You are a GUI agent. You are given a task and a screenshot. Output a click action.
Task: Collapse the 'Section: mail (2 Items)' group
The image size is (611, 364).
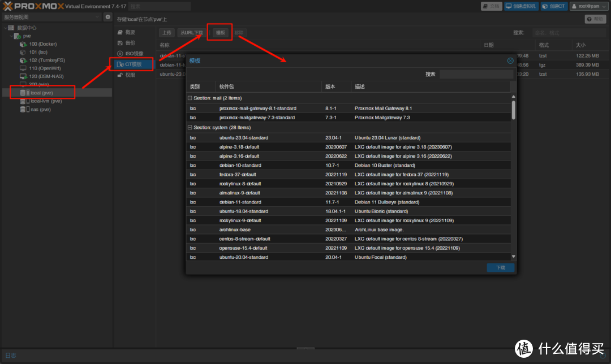[190, 98]
